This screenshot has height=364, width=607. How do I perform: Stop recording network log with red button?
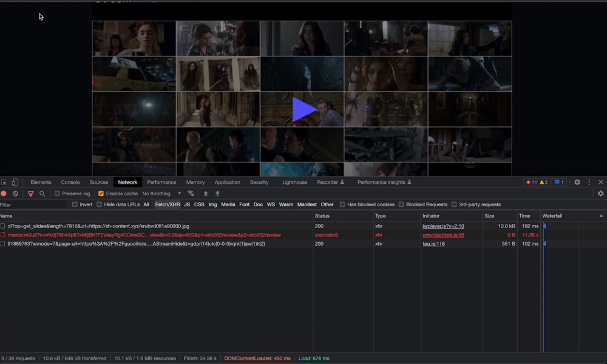4,194
